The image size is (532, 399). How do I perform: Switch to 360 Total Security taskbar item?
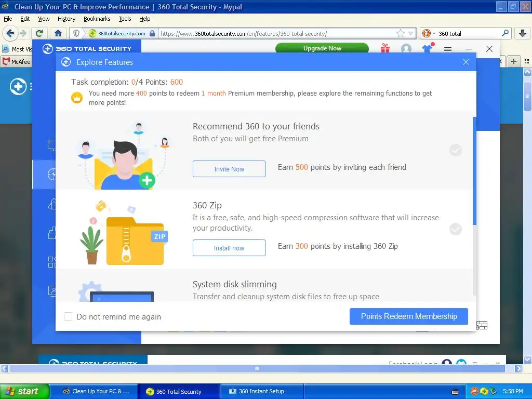179,391
